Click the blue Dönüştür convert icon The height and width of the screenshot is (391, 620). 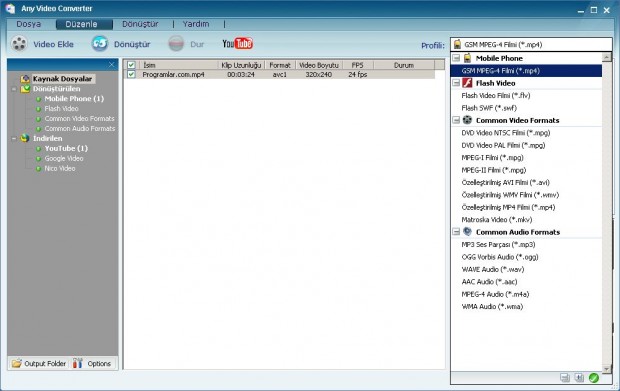100,43
